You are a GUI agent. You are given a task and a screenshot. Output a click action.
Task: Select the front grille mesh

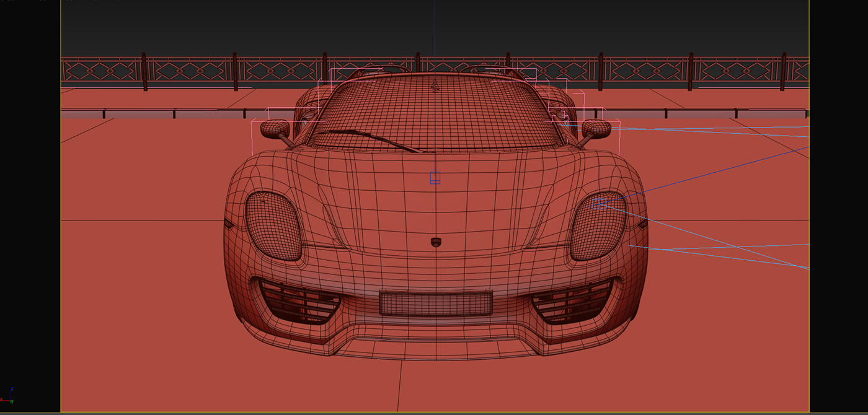point(434,302)
